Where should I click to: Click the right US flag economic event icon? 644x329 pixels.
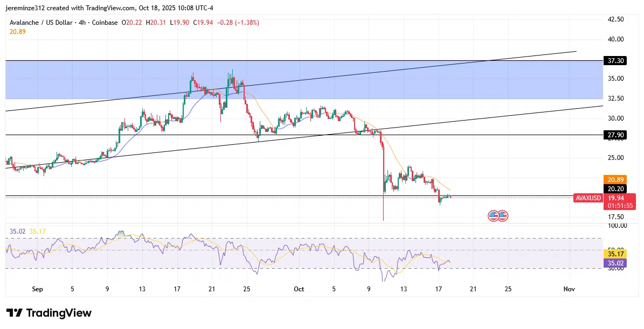click(502, 216)
